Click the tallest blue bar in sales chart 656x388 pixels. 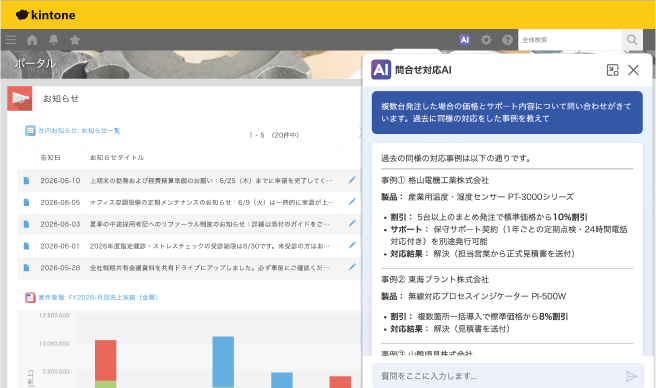[x=223, y=362]
